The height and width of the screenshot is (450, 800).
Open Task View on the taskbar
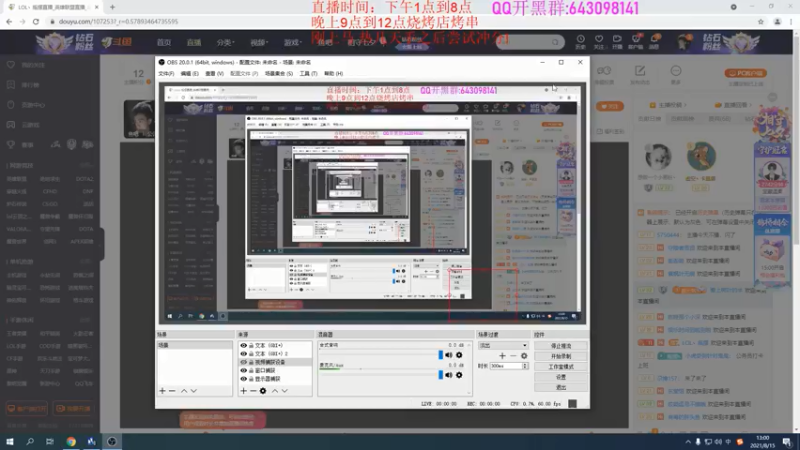pos(49,442)
